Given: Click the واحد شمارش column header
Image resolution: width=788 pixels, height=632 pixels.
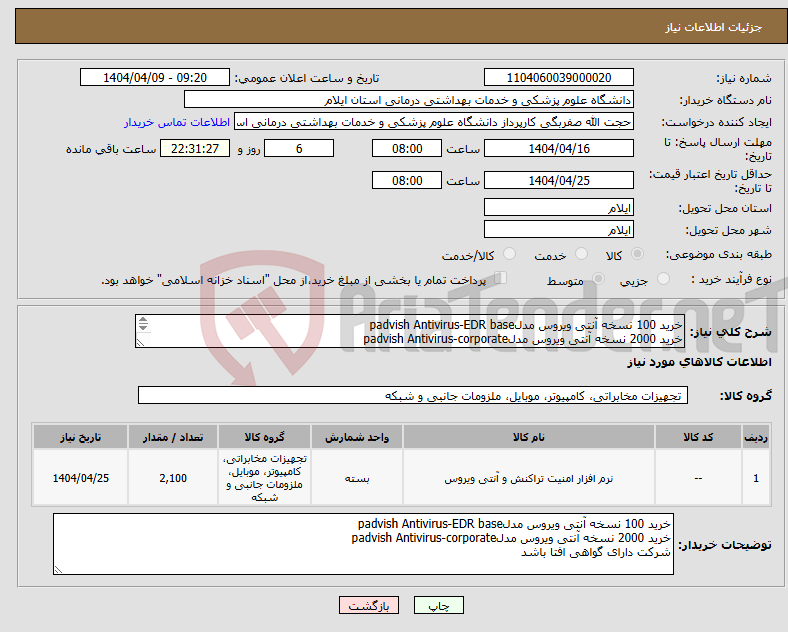Looking at the screenshot, I should [357, 437].
